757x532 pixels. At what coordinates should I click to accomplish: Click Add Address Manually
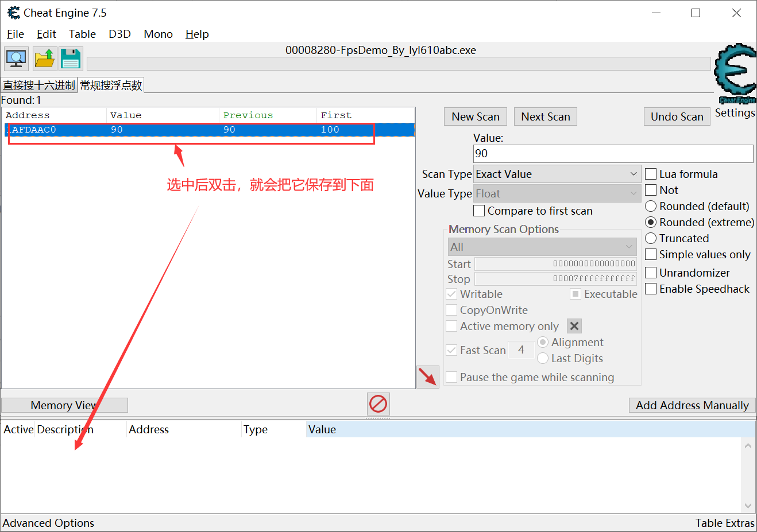(692, 405)
